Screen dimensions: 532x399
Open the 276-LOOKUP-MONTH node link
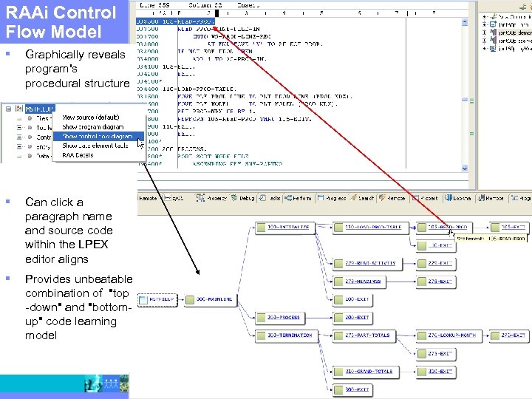pyautogui.click(x=451, y=335)
